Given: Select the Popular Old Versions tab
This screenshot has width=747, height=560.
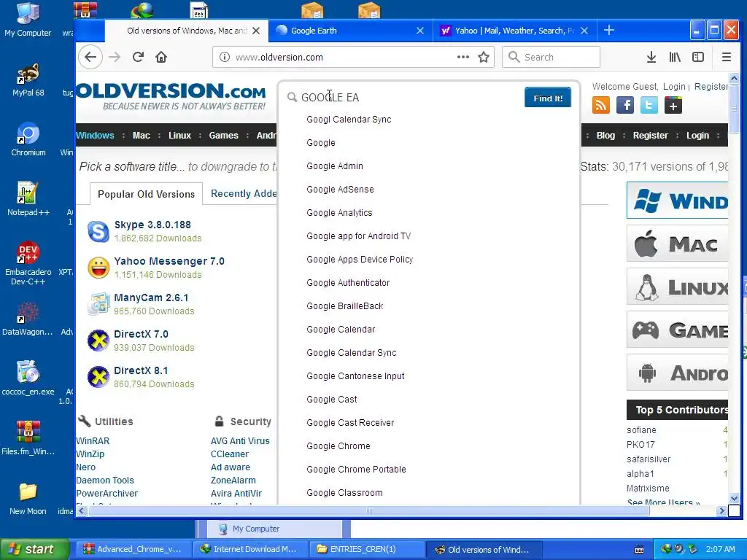Looking at the screenshot, I should coord(146,194).
